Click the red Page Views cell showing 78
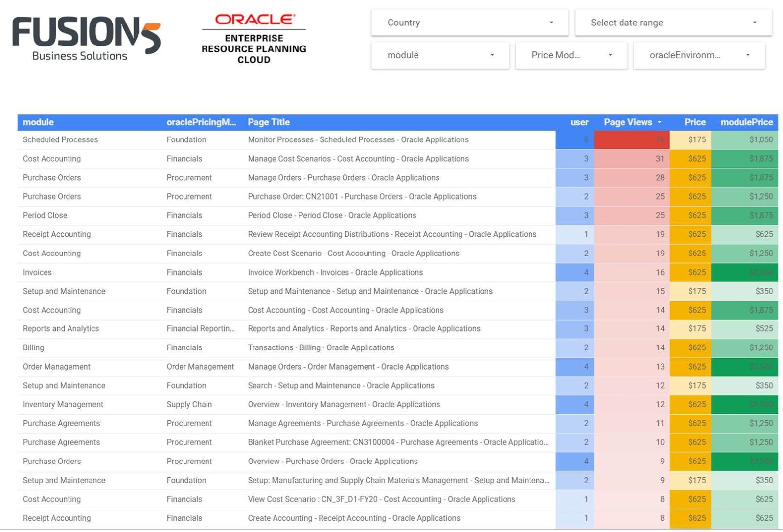Image resolution: width=783 pixels, height=532 pixels. [631, 139]
